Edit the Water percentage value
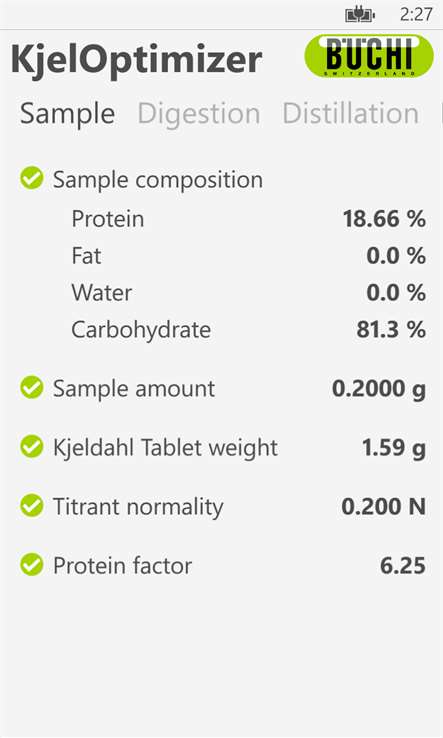443x738 pixels. [x=396, y=292]
